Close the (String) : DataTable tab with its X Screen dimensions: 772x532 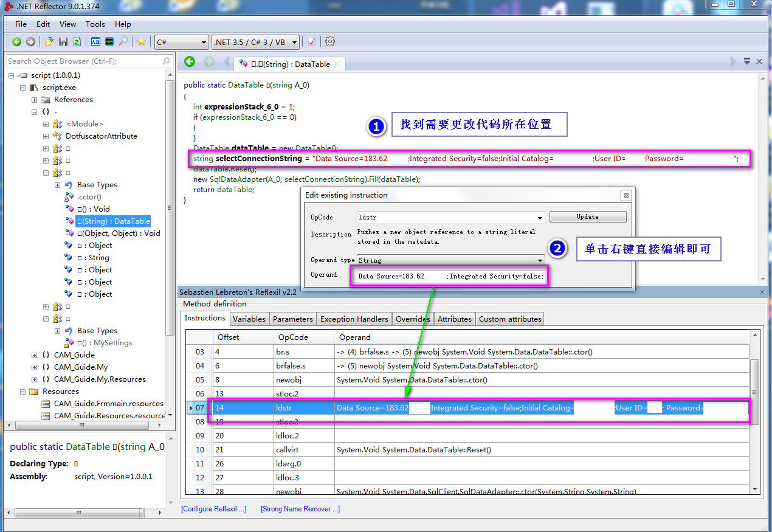pos(337,64)
